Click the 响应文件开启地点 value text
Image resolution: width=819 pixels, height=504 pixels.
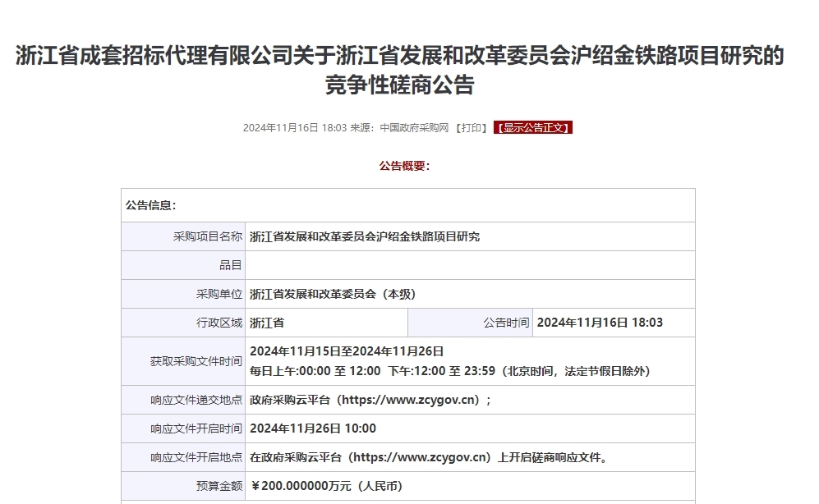click(429, 457)
